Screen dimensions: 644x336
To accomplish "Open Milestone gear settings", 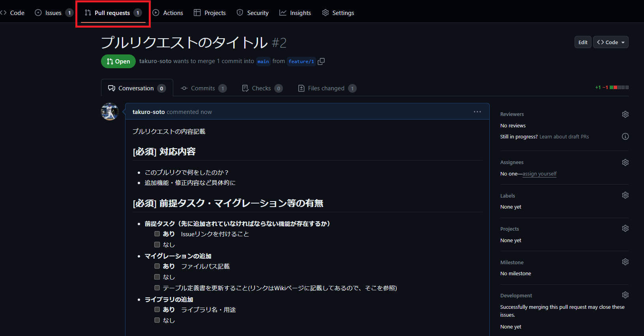I will point(625,262).
